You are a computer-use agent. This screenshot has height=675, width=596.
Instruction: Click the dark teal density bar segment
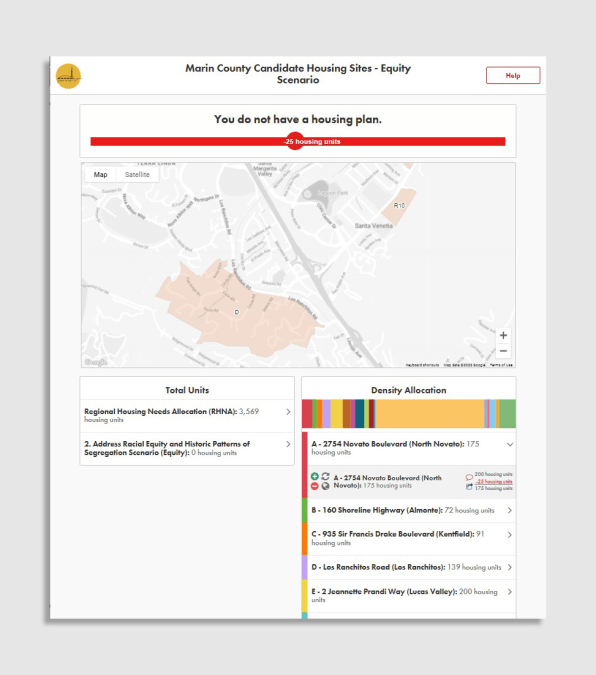click(x=360, y=414)
